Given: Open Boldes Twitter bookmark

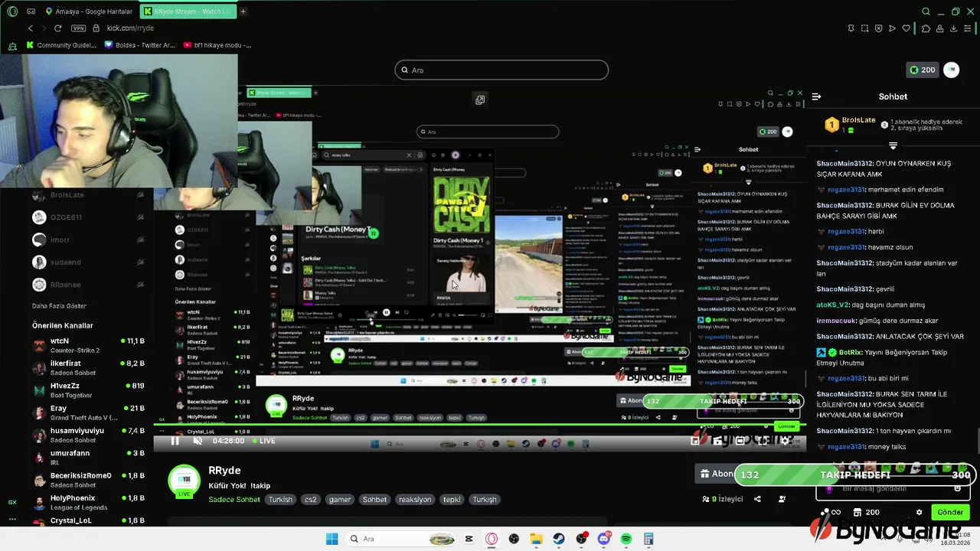Looking at the screenshot, I should tap(139, 45).
